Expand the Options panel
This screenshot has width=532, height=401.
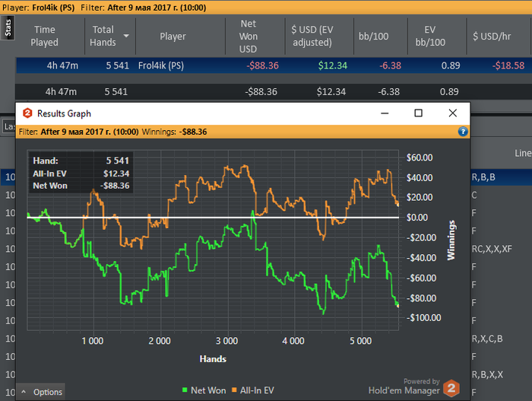[41, 392]
